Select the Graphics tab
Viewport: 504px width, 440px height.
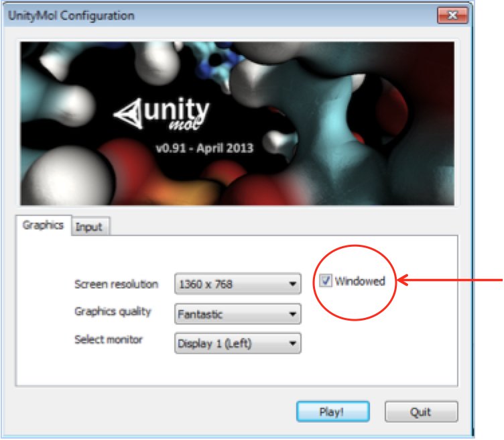click(43, 225)
